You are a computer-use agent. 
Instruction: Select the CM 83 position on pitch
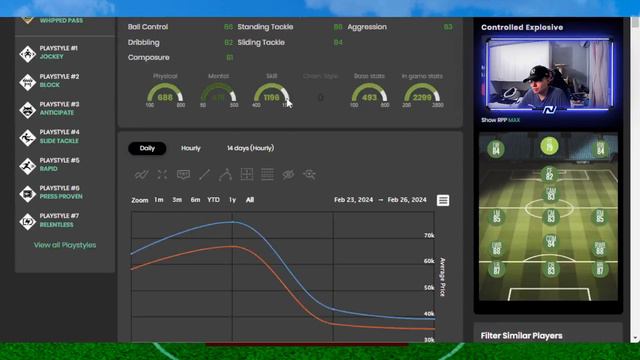point(551,217)
